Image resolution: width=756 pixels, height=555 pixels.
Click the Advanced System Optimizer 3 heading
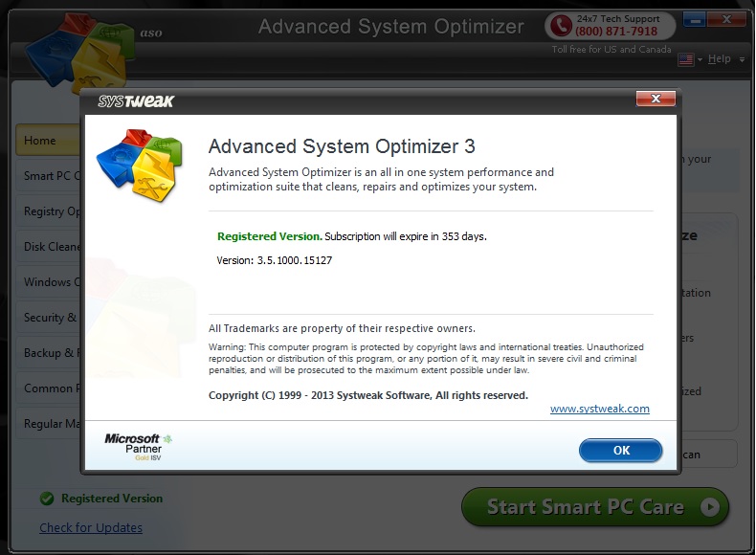click(x=342, y=146)
